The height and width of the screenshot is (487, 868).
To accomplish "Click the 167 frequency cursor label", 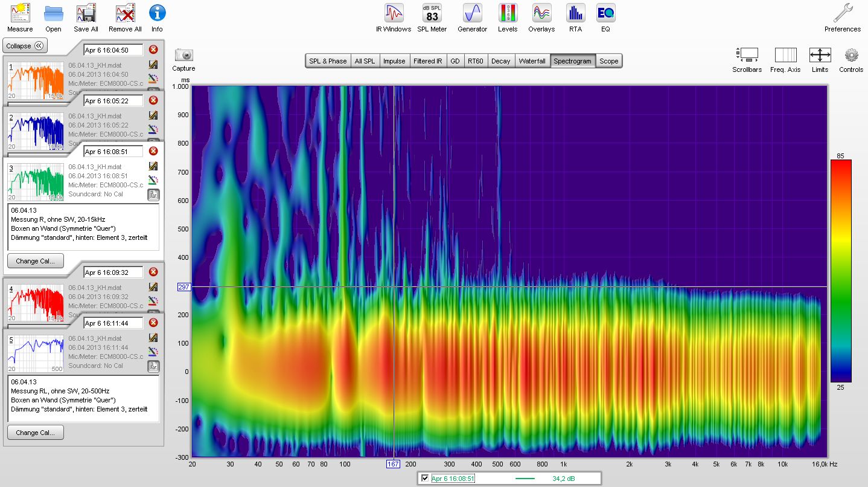I will click(x=394, y=464).
